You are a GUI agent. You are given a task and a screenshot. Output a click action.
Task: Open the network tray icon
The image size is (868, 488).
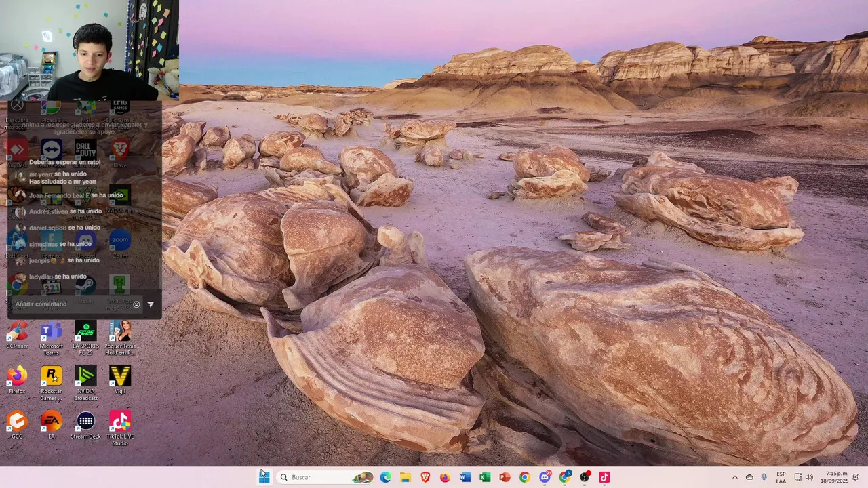[798, 477]
